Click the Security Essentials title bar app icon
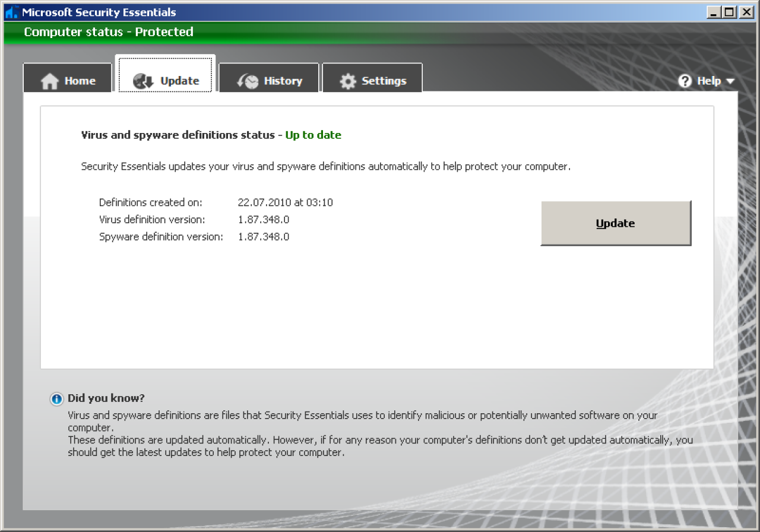Viewport: 760px width, 532px height. click(x=12, y=12)
